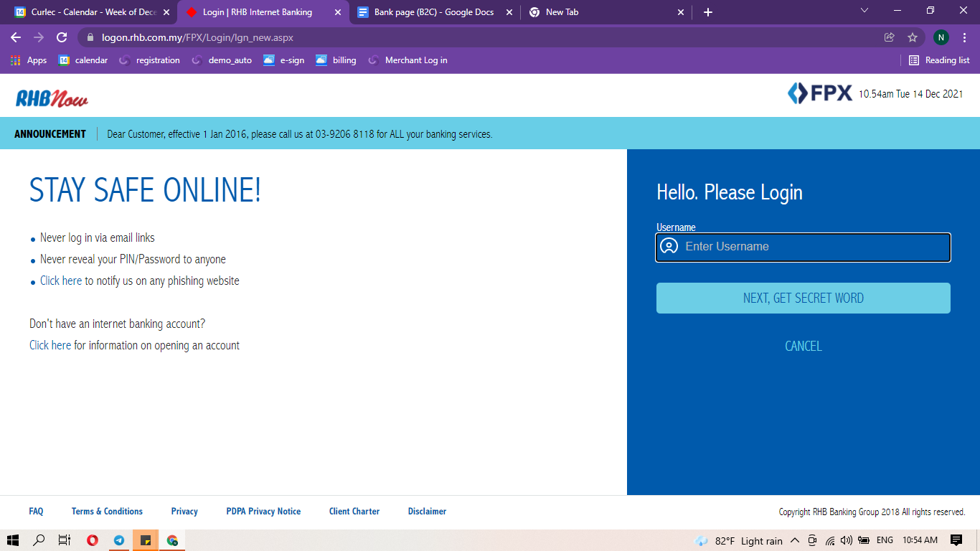Screen dimensions: 980x551
Task: Open the FAQ footer link
Action: (36, 512)
